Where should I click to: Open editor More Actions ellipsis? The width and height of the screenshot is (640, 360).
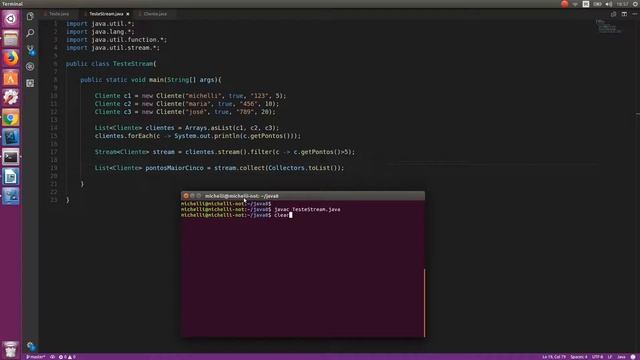[635, 14]
